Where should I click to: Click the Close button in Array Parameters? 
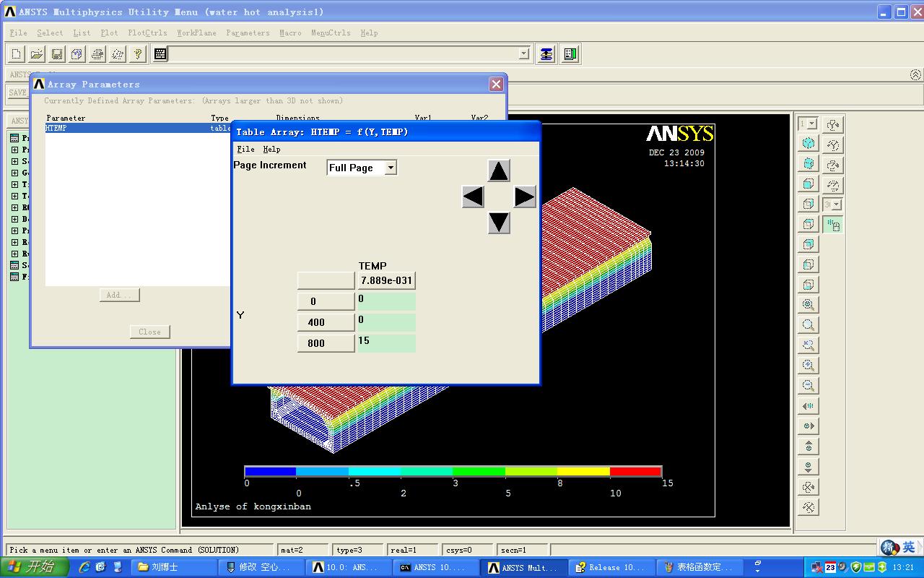pos(149,332)
